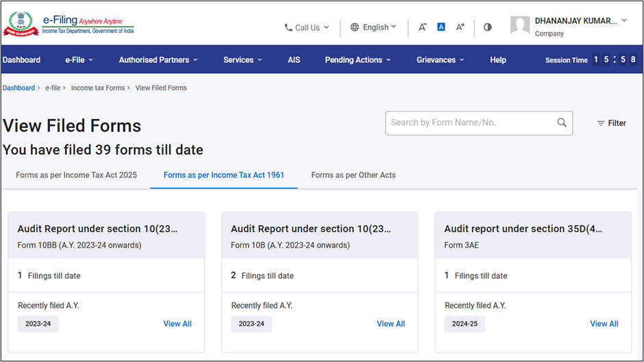Toggle the high contrast mode icon
The width and height of the screenshot is (644, 362).
click(488, 27)
